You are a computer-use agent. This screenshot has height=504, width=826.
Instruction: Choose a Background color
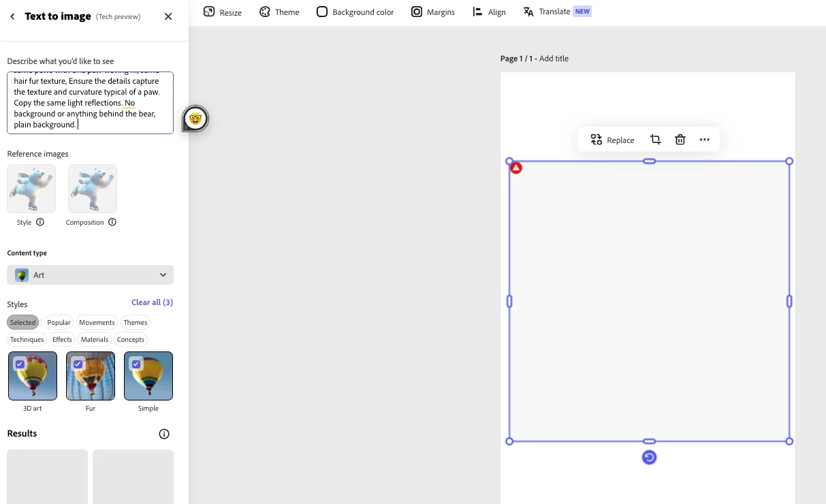[x=355, y=12]
